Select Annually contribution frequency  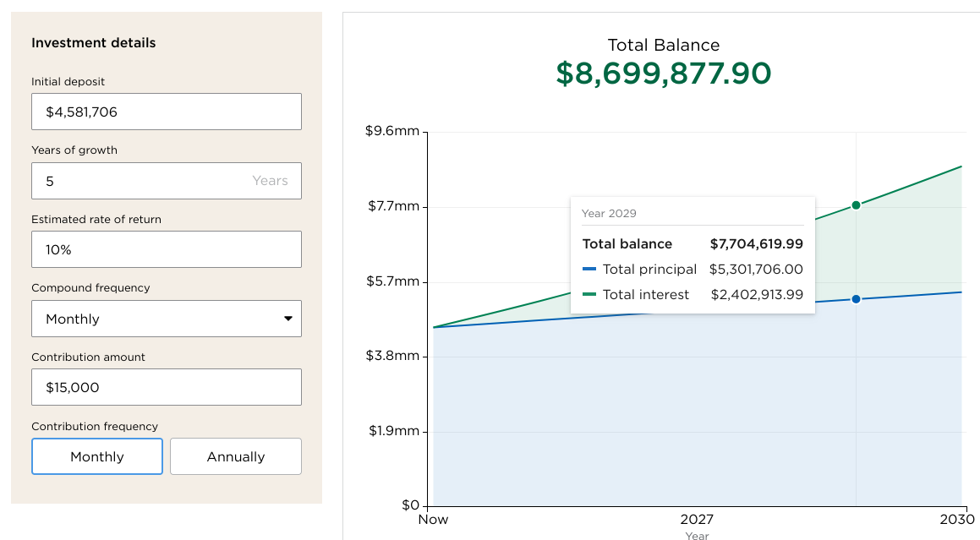[x=236, y=456]
